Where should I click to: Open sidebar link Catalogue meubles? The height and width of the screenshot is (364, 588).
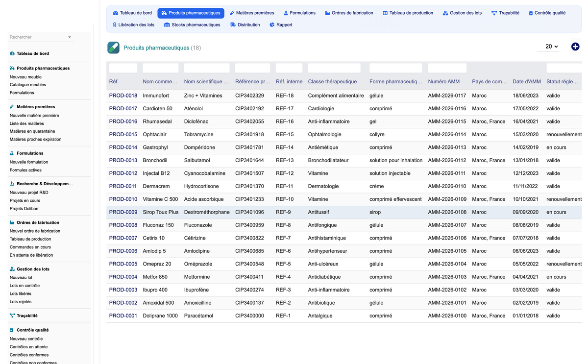click(x=28, y=85)
